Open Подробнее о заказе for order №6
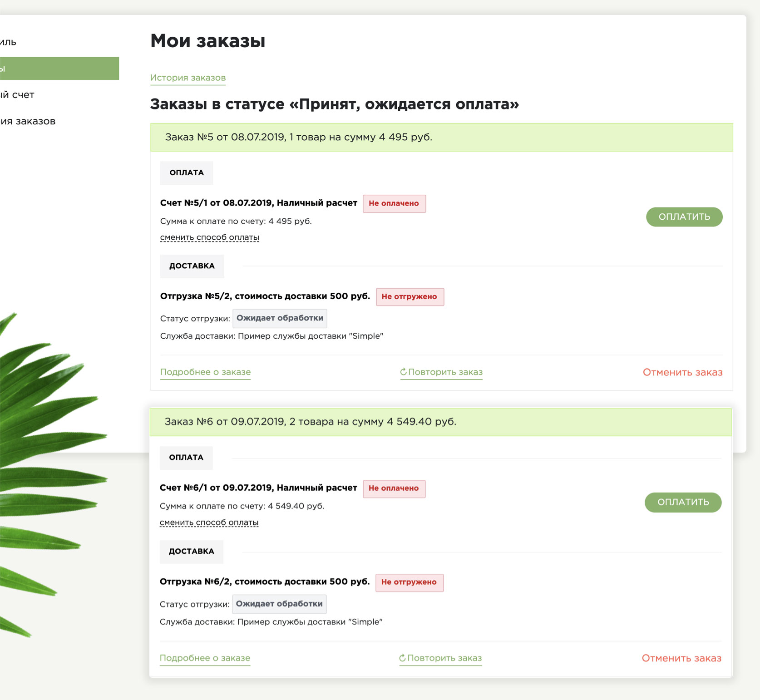Screen dimensions: 760x700 coord(205,658)
